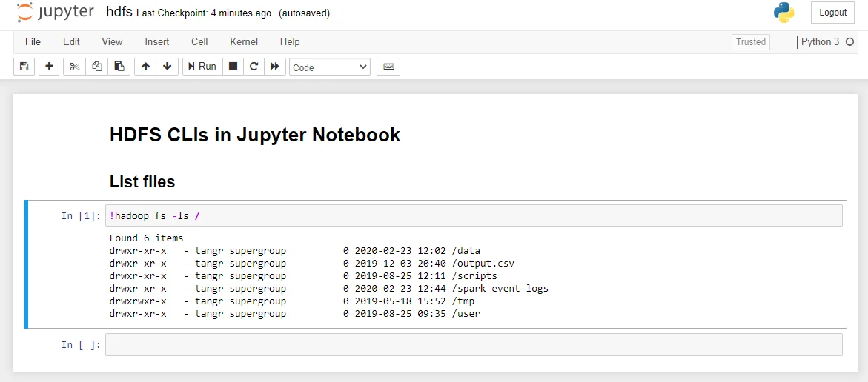Open the cell type Code dropdown
Viewport: 868px width, 382px height.
tap(329, 67)
